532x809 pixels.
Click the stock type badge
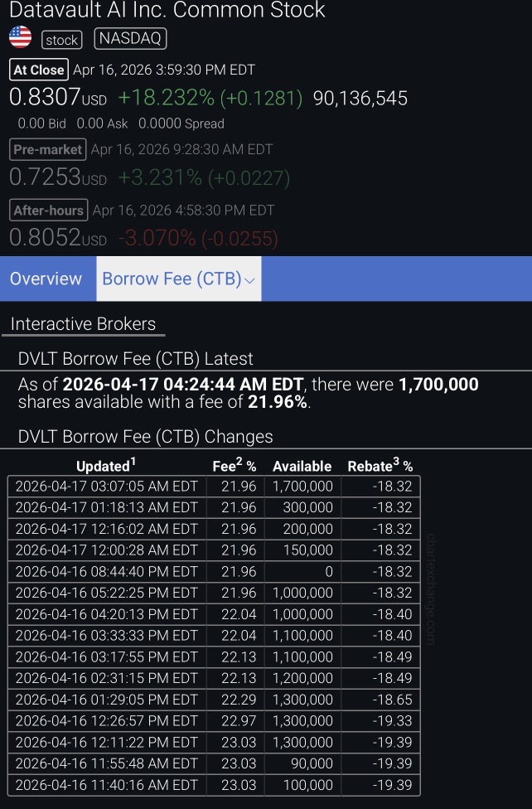click(62, 40)
